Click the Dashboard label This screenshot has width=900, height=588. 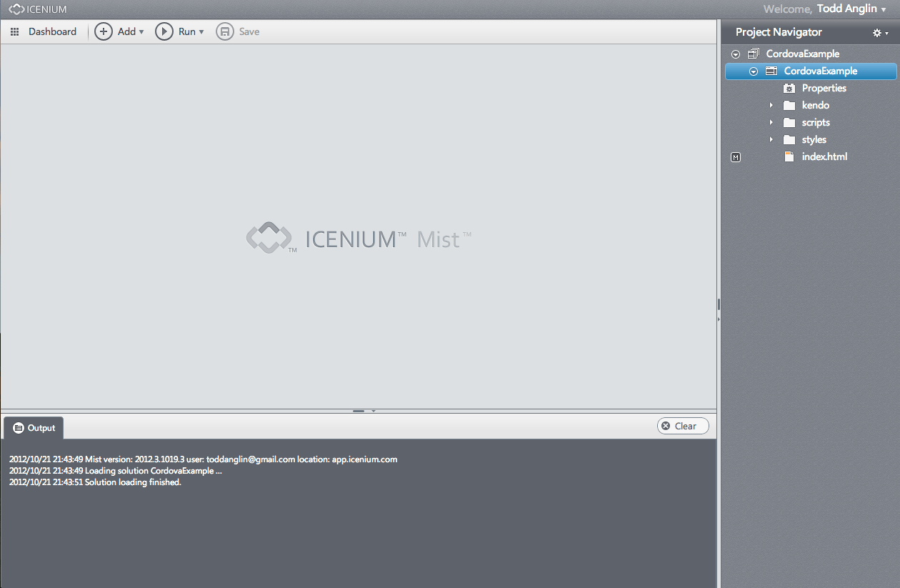(52, 31)
